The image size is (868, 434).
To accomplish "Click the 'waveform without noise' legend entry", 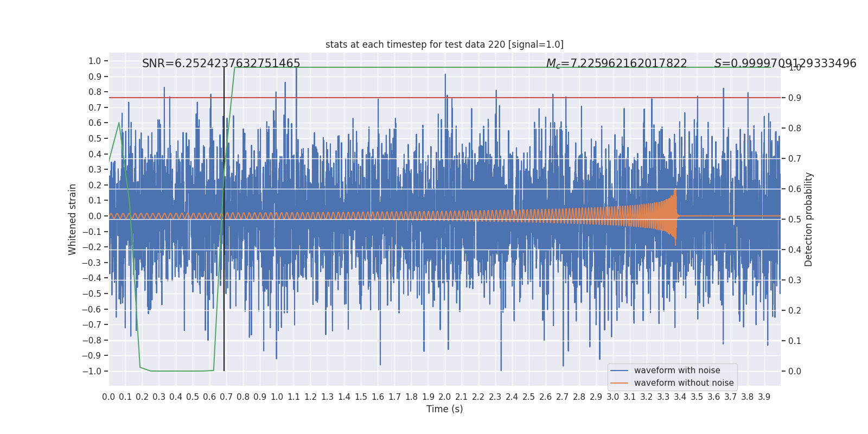I will coord(684,383).
